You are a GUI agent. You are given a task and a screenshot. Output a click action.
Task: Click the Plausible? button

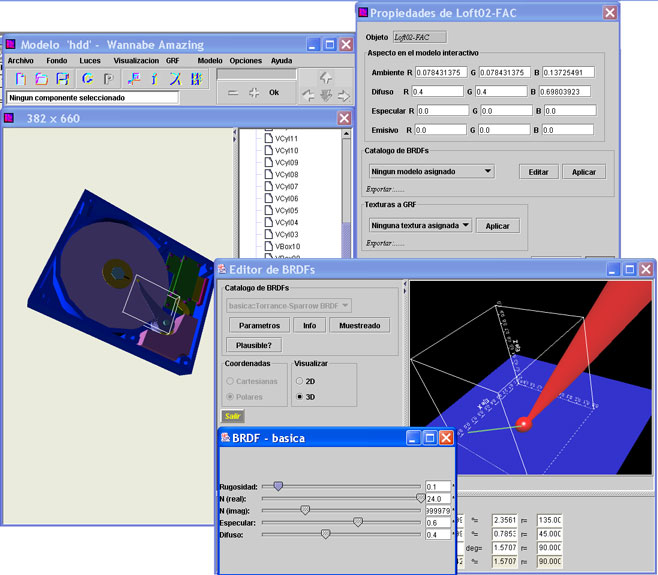[x=253, y=345]
